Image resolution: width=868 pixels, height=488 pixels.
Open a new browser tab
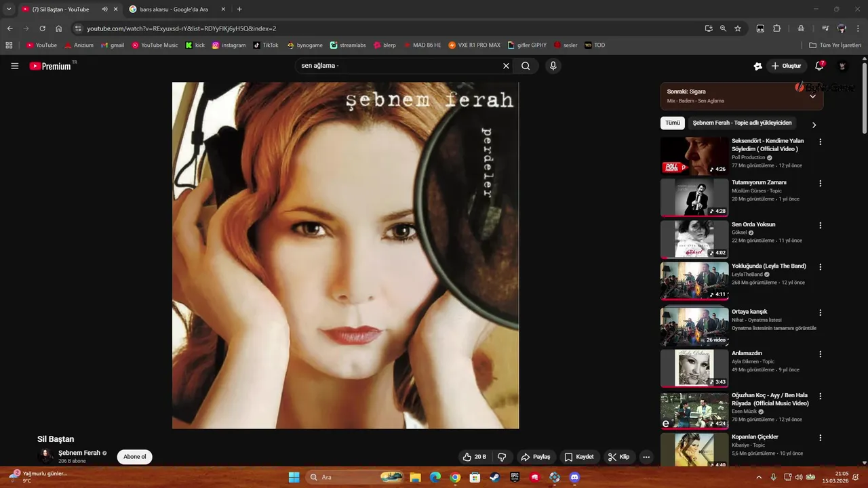tap(239, 9)
